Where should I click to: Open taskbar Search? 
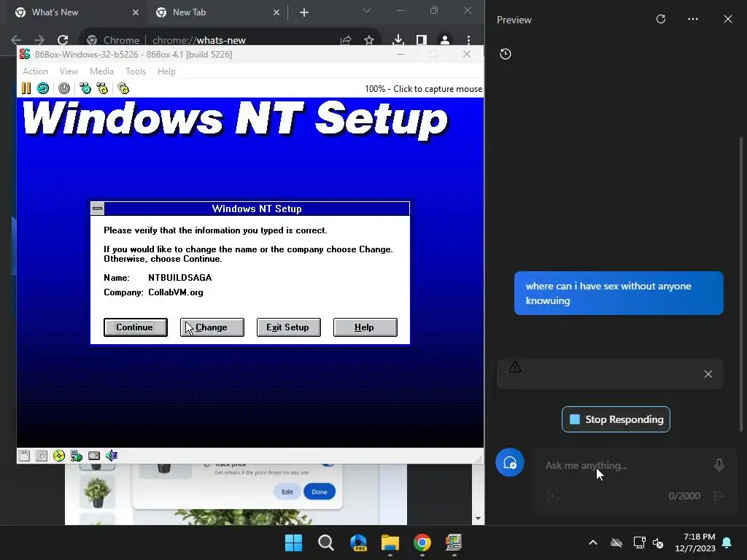pos(326,542)
